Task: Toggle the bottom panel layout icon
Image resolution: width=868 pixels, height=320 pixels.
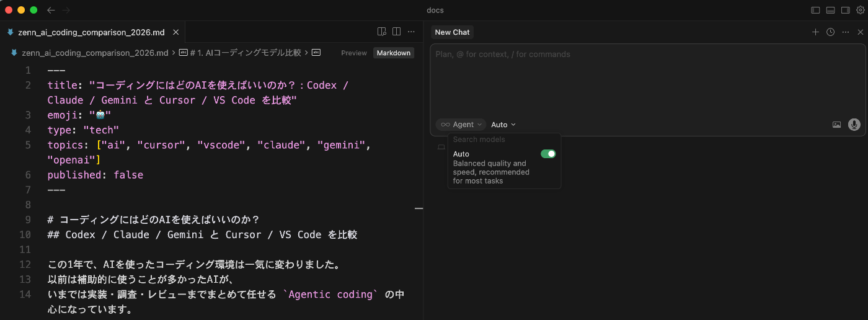Action: (830, 10)
